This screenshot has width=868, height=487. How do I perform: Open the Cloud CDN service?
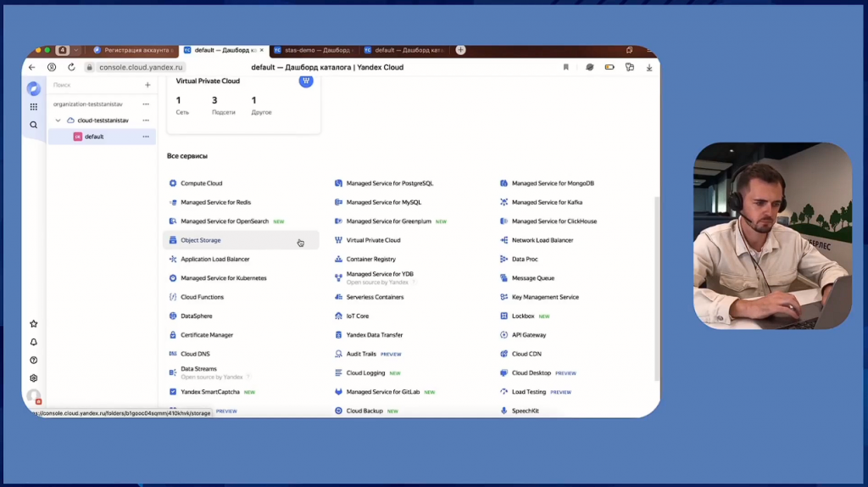526,354
